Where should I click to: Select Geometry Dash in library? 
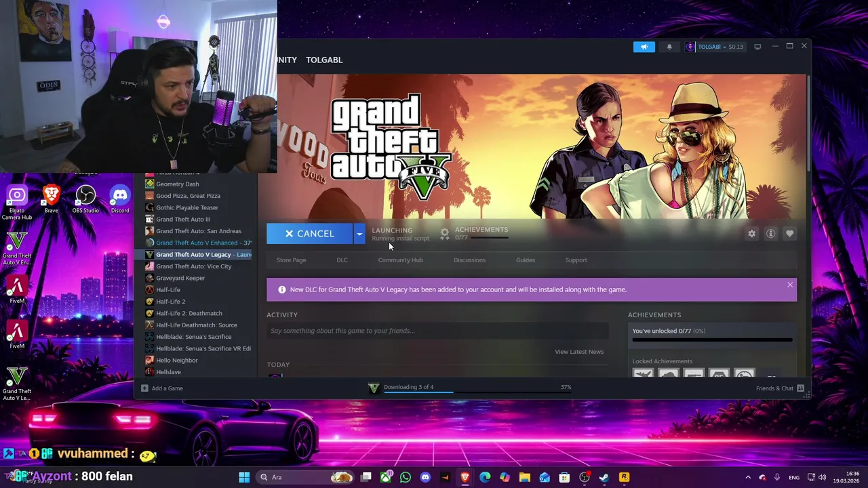177,184
